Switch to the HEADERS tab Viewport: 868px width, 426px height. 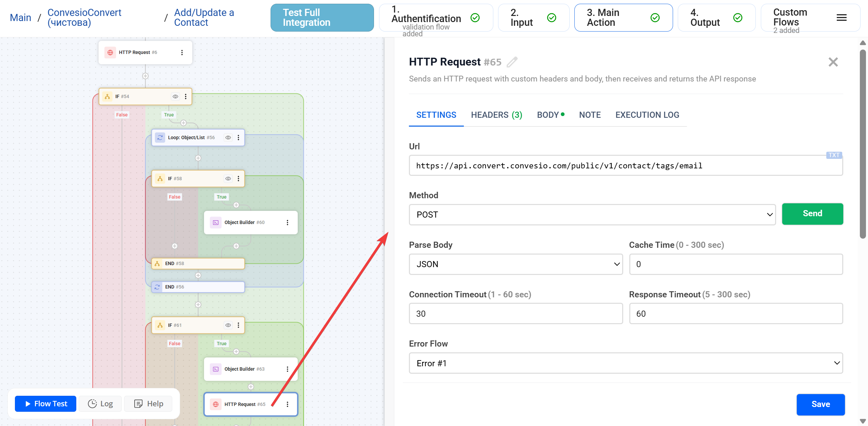(496, 115)
